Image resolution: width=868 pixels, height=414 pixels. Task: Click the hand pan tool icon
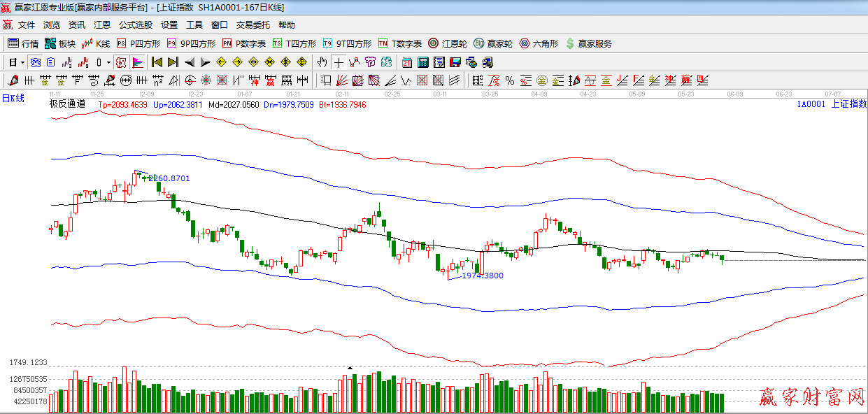(322, 62)
